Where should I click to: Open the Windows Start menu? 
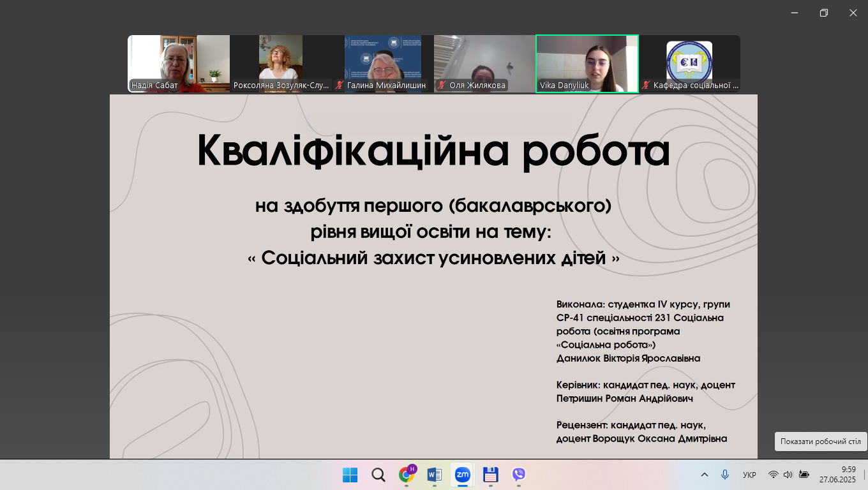click(x=350, y=475)
